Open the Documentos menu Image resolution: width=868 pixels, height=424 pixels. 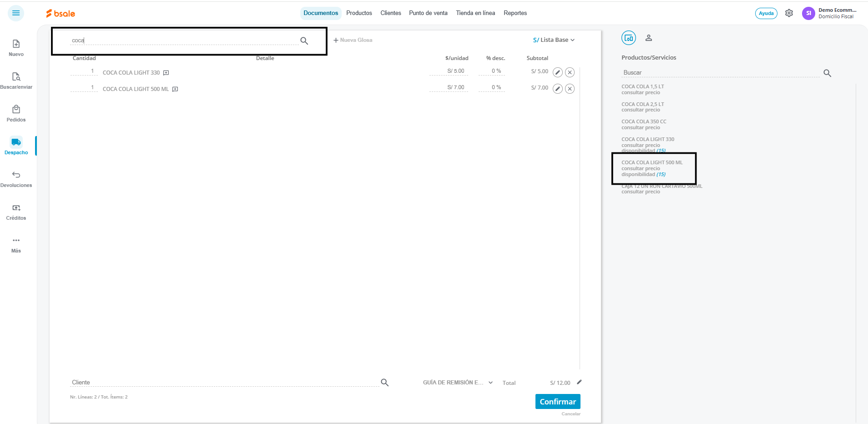pos(321,13)
